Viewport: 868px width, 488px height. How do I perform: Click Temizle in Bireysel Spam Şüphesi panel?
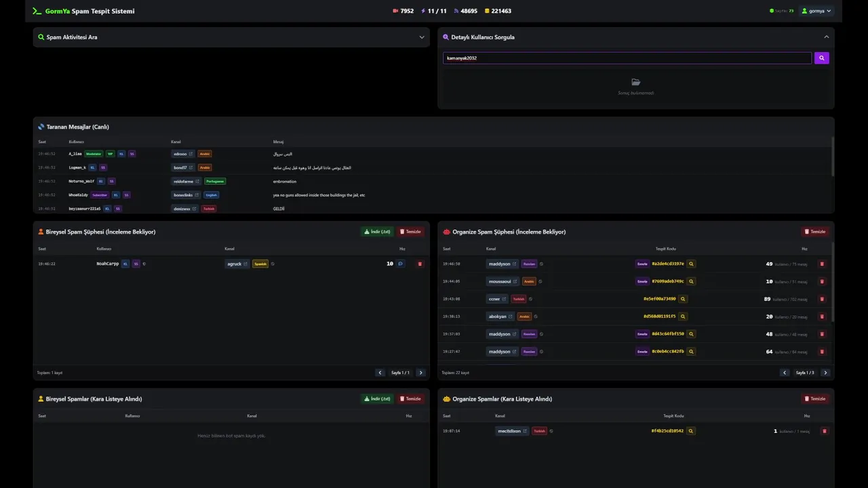(410, 232)
